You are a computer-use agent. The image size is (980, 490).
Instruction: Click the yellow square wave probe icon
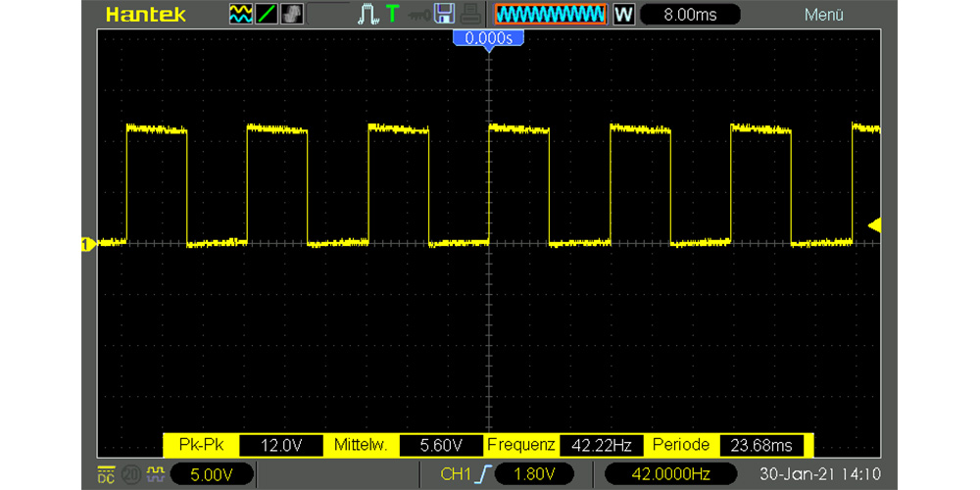[156, 473]
